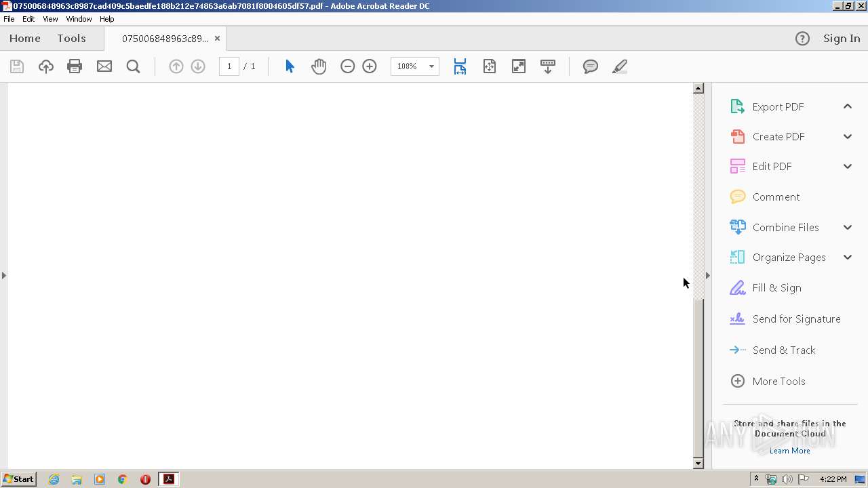The height and width of the screenshot is (488, 868).
Task: Click Fit one full page icon
Action: [490, 66]
